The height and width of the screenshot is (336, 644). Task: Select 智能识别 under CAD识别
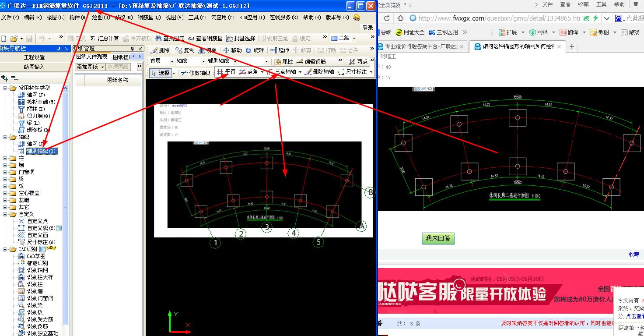click(x=37, y=263)
